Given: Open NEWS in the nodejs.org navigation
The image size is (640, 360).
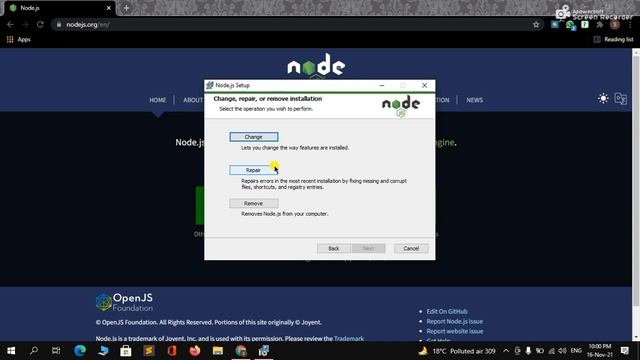Looking at the screenshot, I should pyautogui.click(x=475, y=100).
